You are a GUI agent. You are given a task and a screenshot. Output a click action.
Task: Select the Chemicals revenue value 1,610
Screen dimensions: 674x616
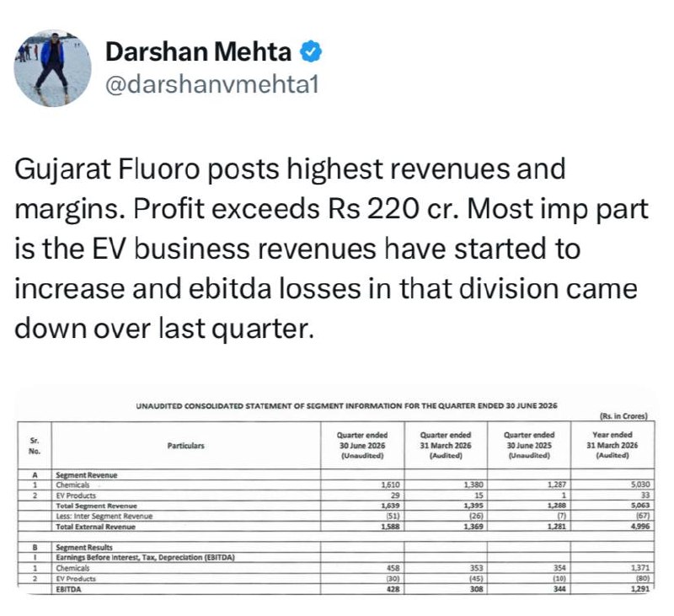point(390,485)
